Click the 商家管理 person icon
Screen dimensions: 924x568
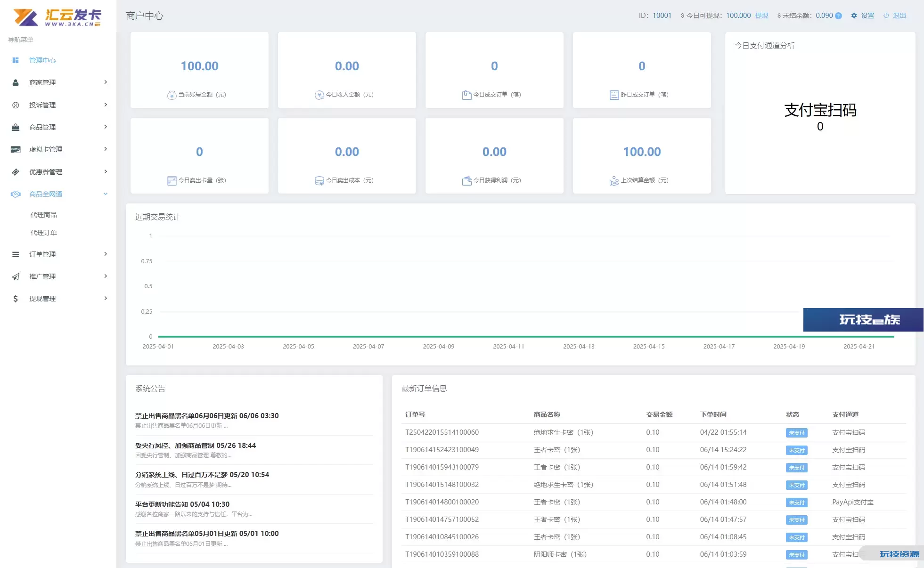[x=16, y=82]
